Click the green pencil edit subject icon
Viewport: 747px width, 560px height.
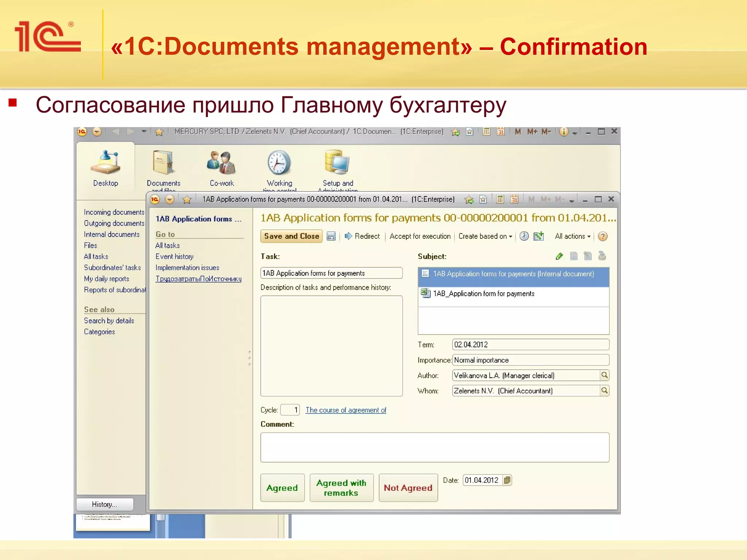click(559, 256)
